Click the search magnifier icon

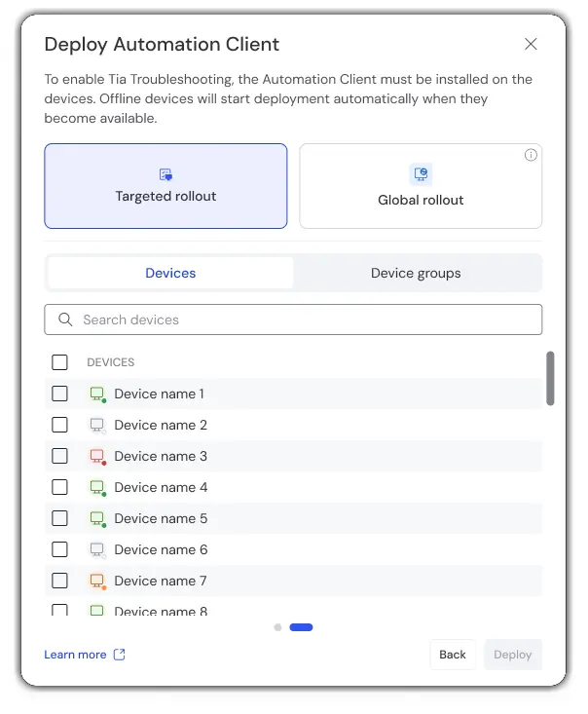[x=65, y=319]
